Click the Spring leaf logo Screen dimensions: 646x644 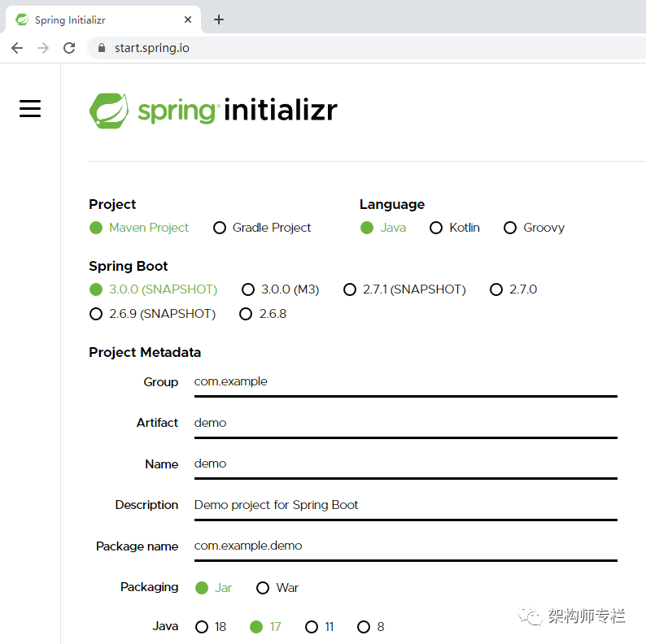109,111
